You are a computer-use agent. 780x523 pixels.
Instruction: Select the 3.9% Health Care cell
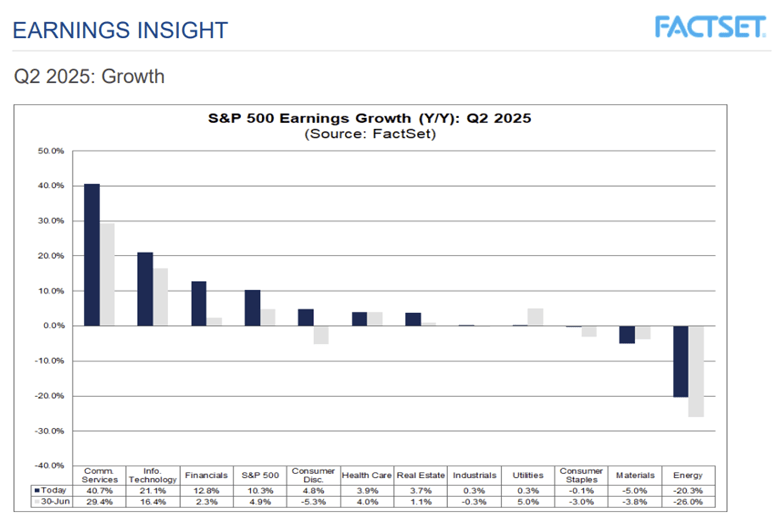367,491
